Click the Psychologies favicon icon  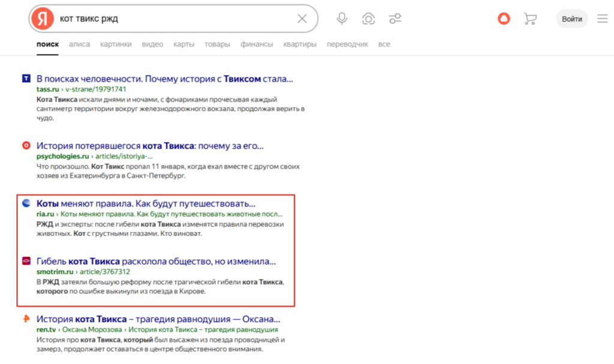(x=26, y=145)
